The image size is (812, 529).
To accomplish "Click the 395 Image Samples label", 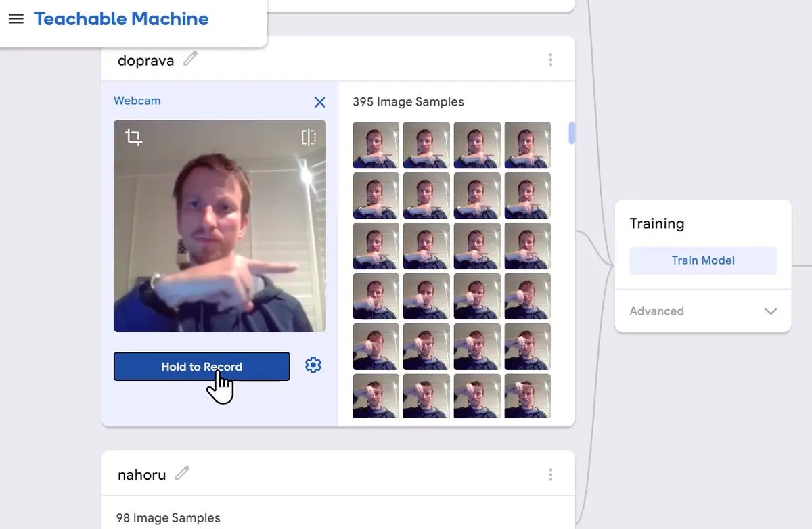I will [408, 102].
